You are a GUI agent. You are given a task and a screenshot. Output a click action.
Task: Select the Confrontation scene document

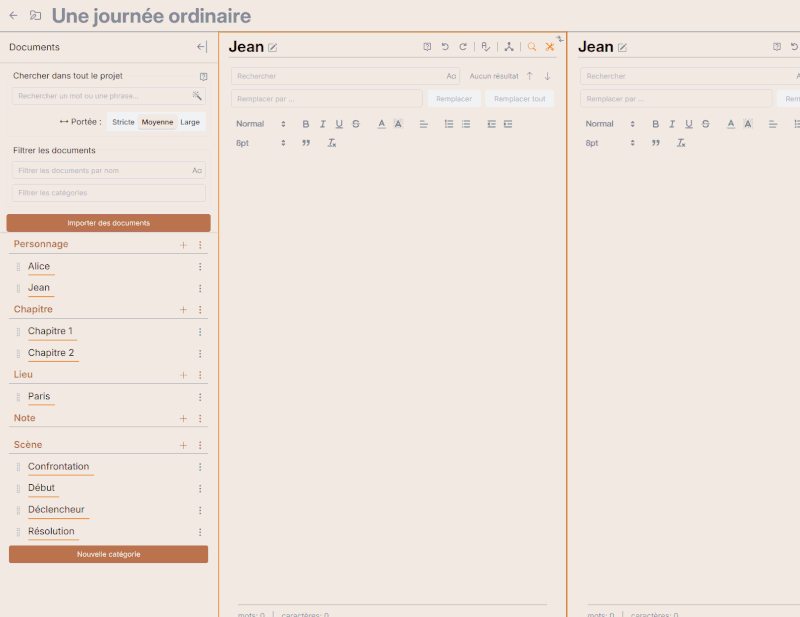click(x=58, y=467)
